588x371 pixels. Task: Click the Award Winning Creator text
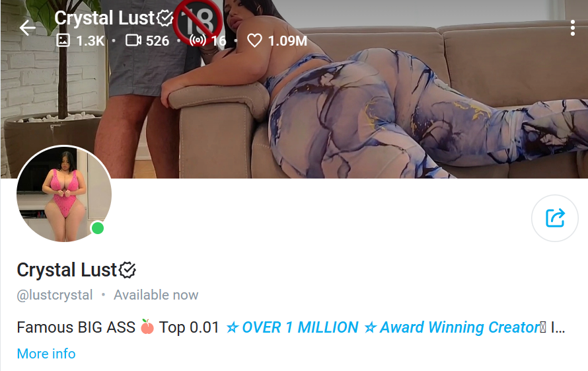[459, 327]
